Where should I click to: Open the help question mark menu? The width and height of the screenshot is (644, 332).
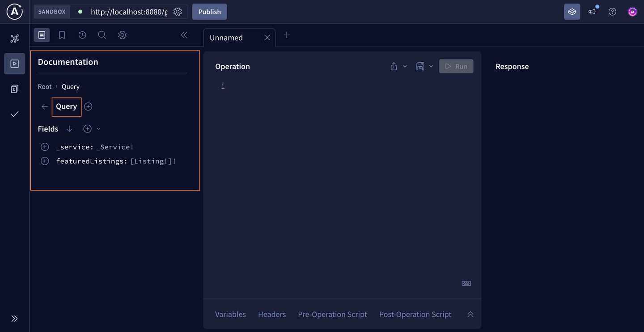click(x=612, y=11)
